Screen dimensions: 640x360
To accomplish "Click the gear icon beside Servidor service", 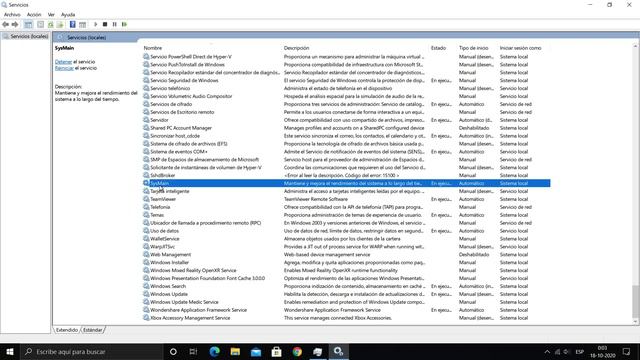I will (x=146, y=120).
